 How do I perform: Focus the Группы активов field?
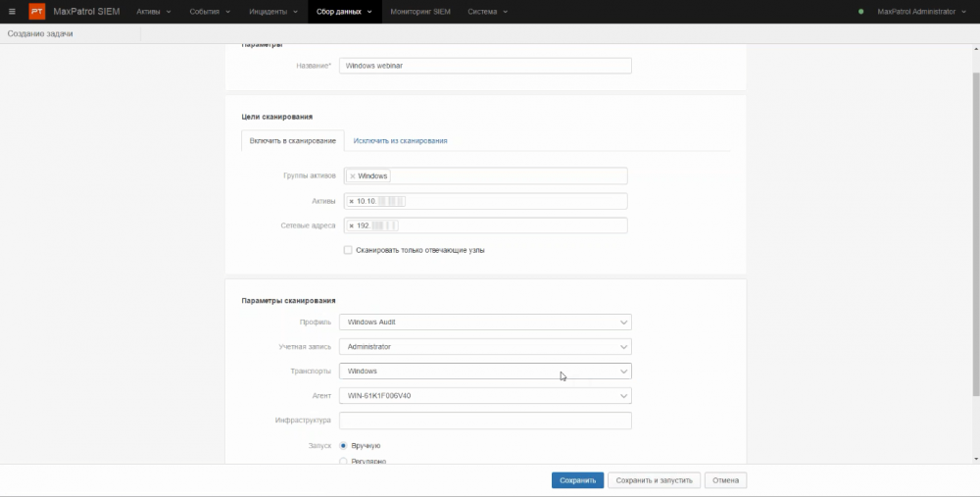pyautogui.click(x=486, y=175)
